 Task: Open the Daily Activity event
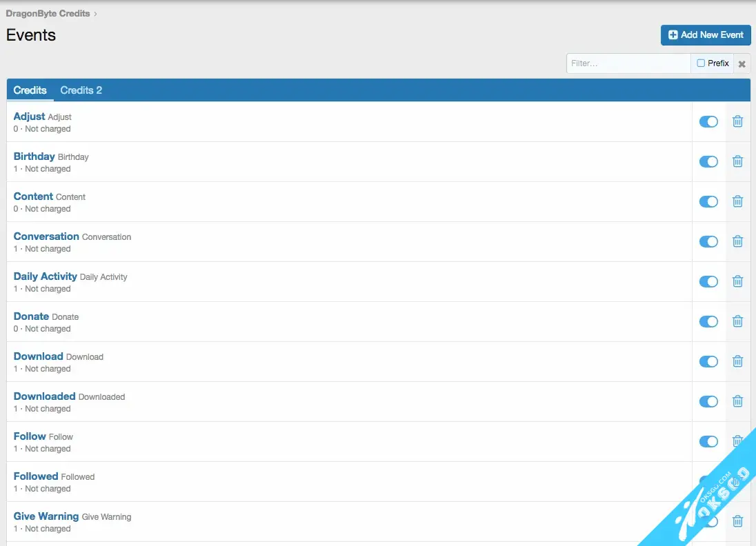46,276
